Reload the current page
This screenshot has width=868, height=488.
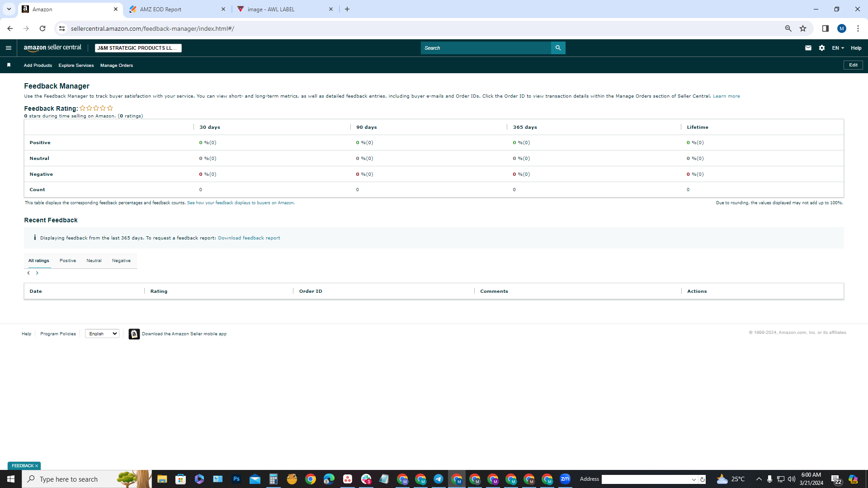pyautogui.click(x=42, y=28)
